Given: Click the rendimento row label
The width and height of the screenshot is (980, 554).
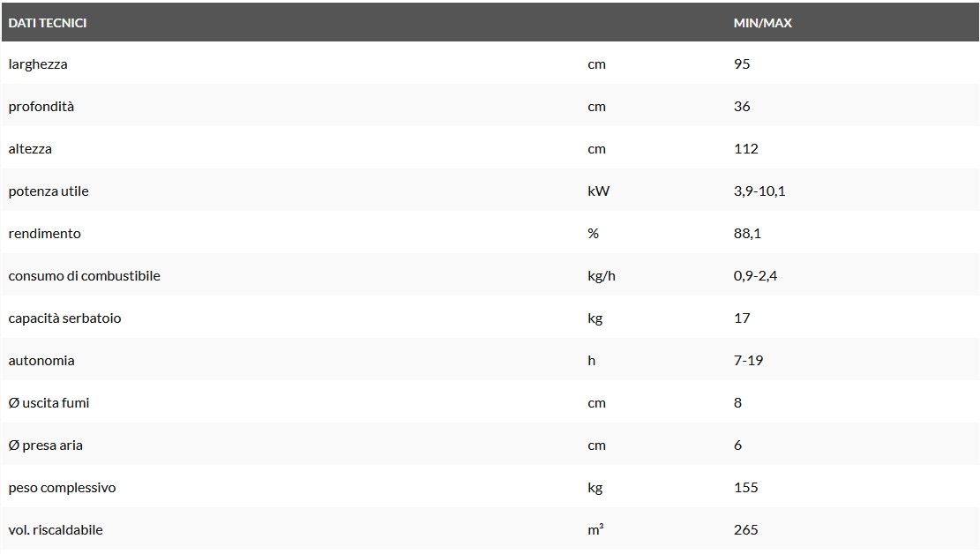Looking at the screenshot, I should [x=45, y=234].
